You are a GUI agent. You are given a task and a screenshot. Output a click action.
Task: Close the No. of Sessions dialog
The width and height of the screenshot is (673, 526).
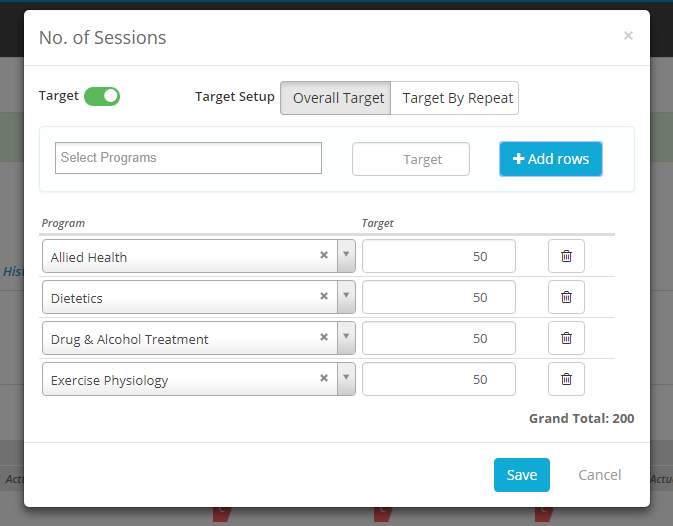pos(628,36)
